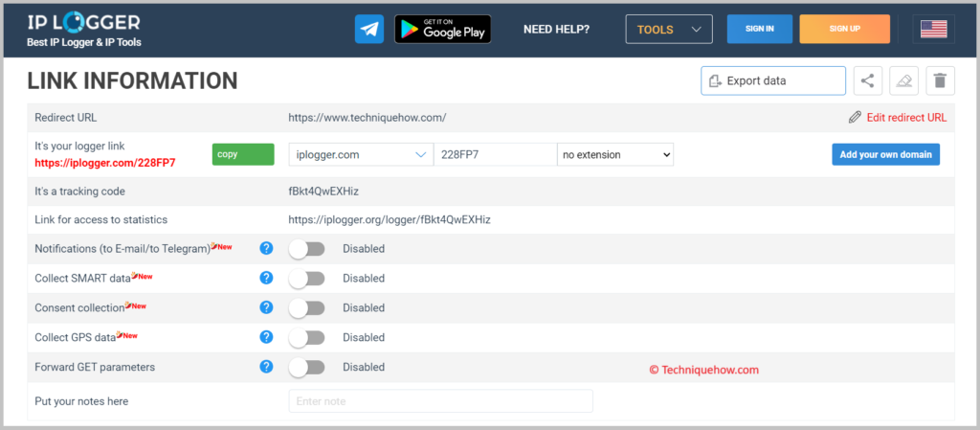Open help for Forward GET parameters

pos(266,367)
